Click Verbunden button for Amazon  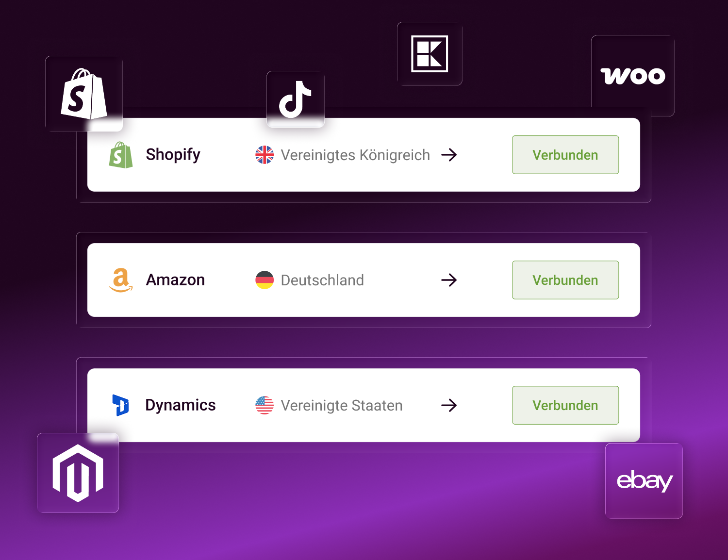click(x=565, y=280)
